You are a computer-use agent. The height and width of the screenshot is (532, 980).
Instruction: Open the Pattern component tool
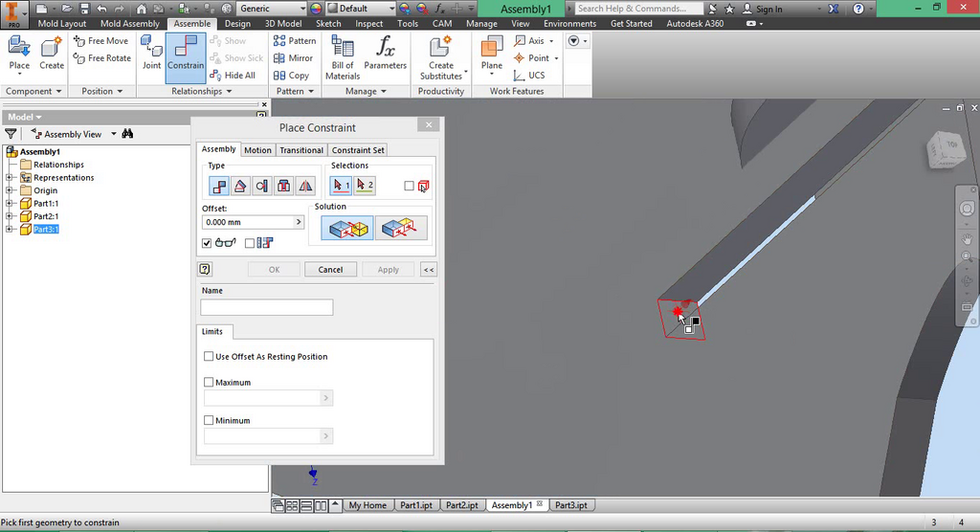(x=295, y=40)
